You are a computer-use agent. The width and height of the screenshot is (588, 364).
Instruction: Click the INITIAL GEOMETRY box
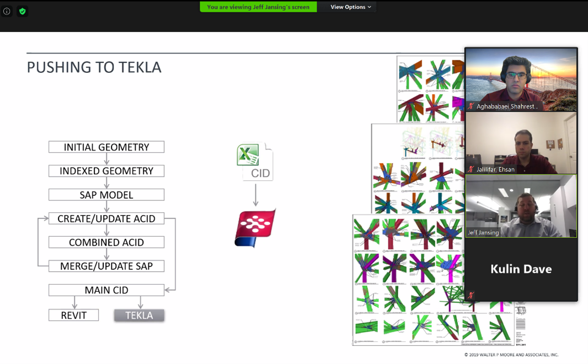pos(106,147)
